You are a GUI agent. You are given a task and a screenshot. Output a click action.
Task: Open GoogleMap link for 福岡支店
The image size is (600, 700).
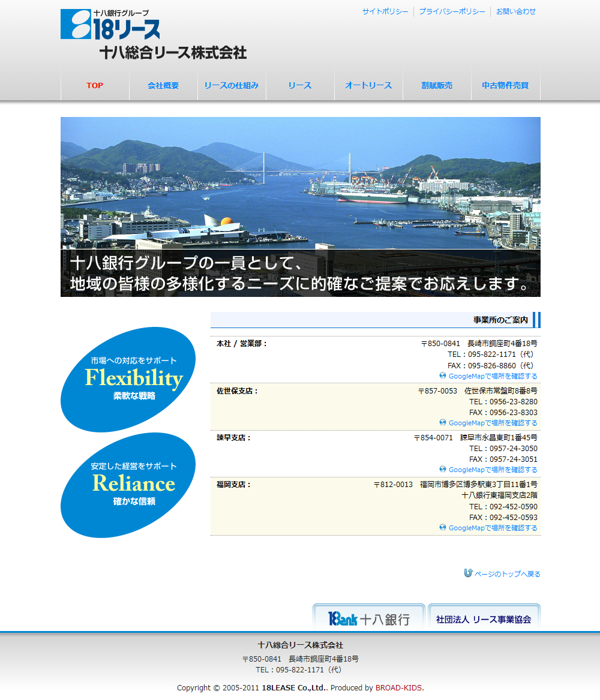(493, 528)
